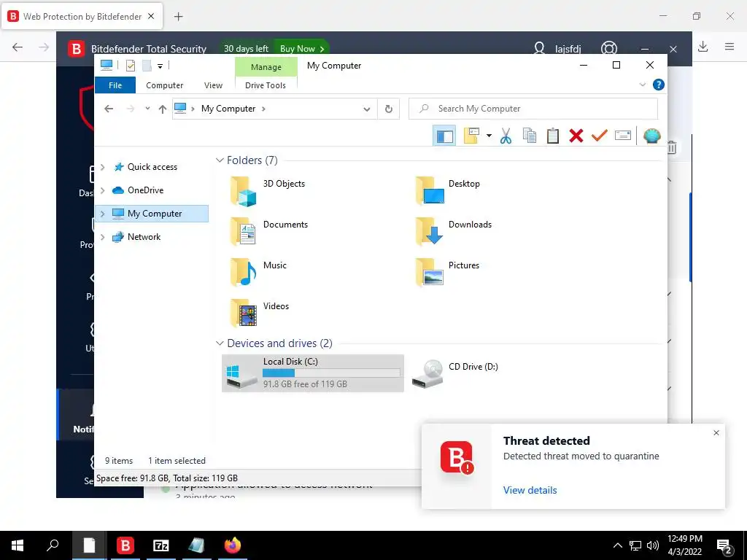Dismiss the Threat detected notification
This screenshot has width=747, height=560.
coord(716,433)
